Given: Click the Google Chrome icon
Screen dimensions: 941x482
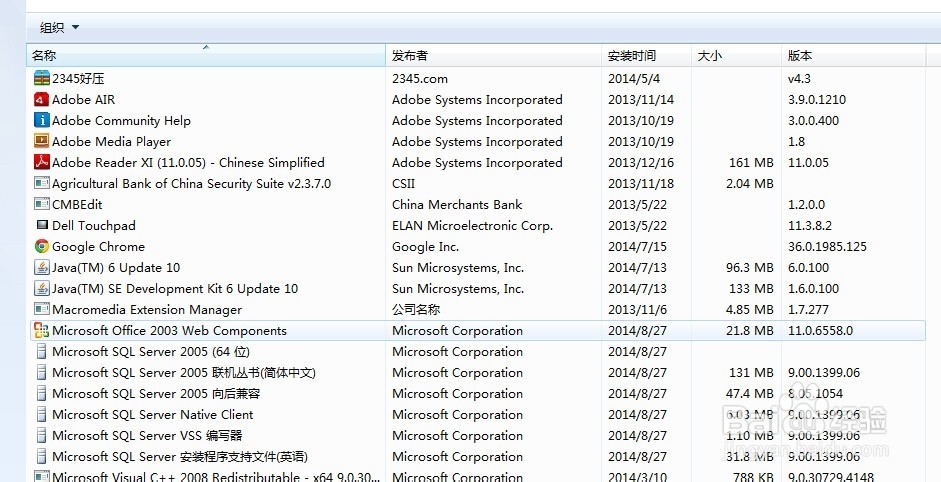Looking at the screenshot, I should click(42, 247).
